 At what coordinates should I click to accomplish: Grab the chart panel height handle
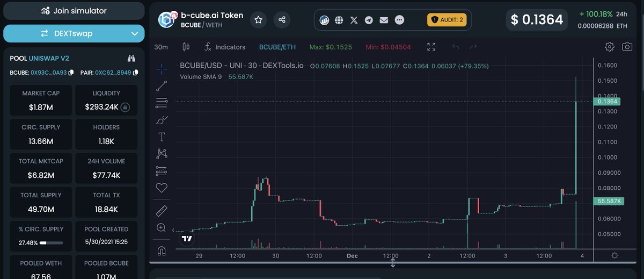(393, 263)
